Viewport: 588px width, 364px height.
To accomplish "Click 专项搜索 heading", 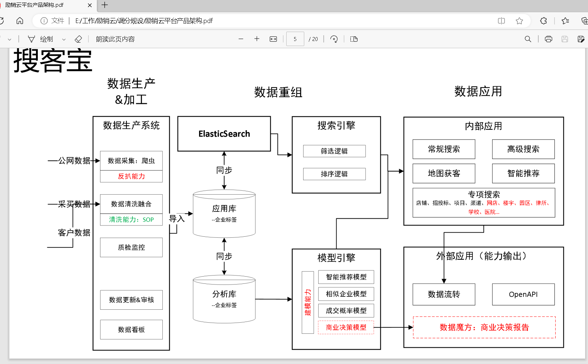I will pos(484,195).
